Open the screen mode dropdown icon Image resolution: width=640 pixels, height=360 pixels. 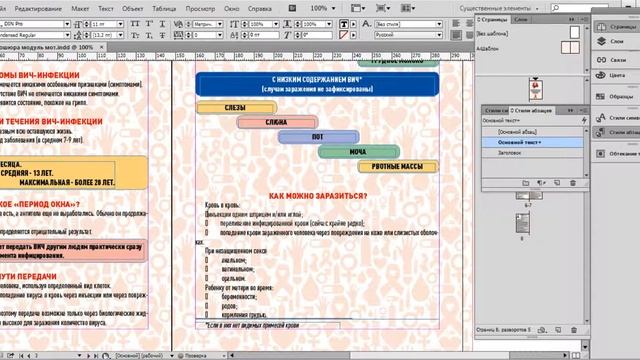[382, 8]
